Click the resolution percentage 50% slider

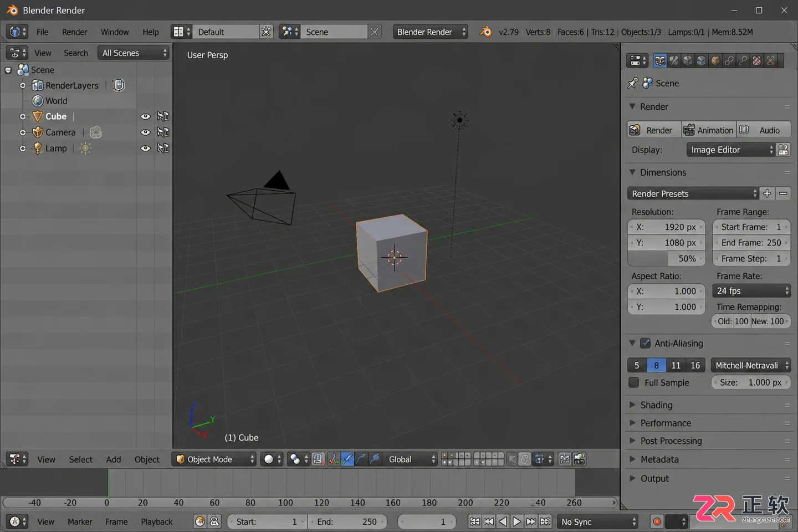(x=667, y=259)
